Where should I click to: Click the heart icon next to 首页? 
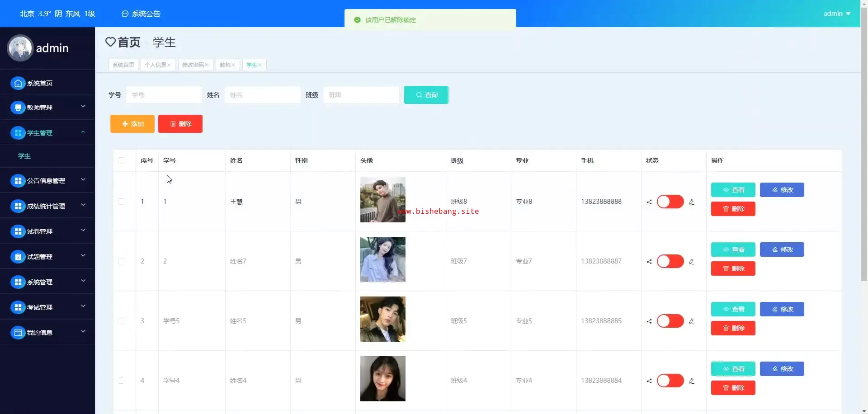click(110, 42)
